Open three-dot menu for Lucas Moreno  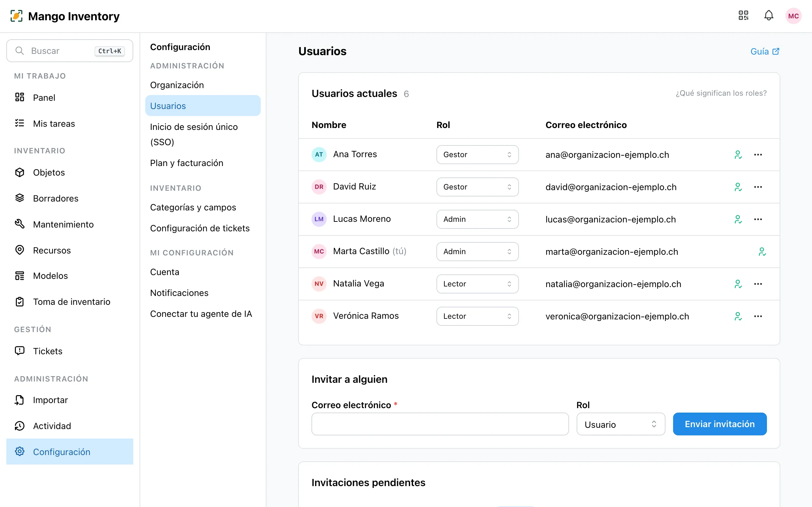[x=758, y=219]
